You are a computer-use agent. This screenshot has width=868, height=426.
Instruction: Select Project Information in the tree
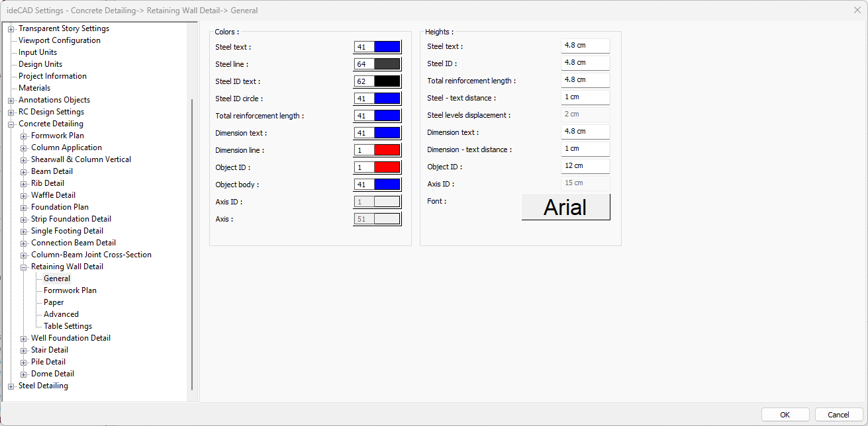point(52,76)
